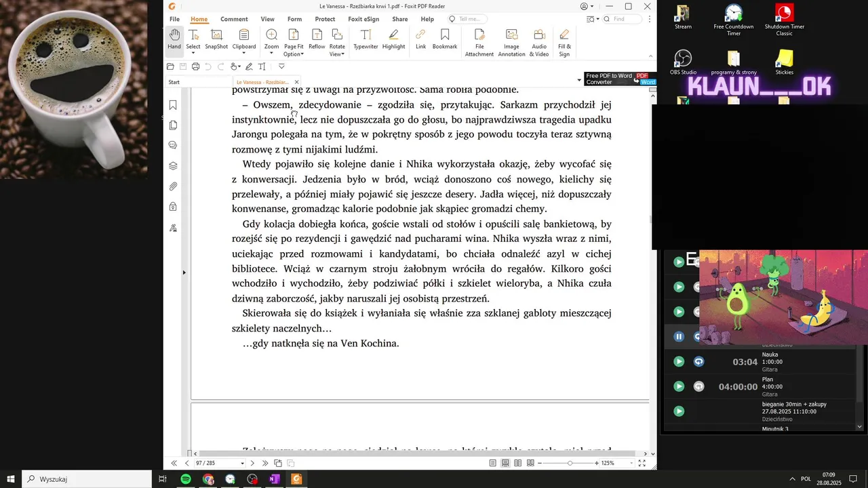Screen dimensions: 868x488
Task: Click the zoom slider handle
Action: click(x=570, y=463)
